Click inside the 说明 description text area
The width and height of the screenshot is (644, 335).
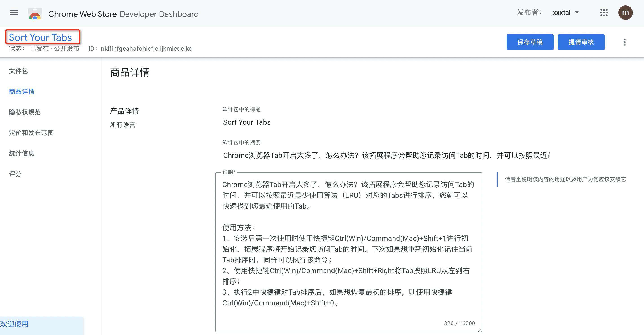(x=348, y=252)
